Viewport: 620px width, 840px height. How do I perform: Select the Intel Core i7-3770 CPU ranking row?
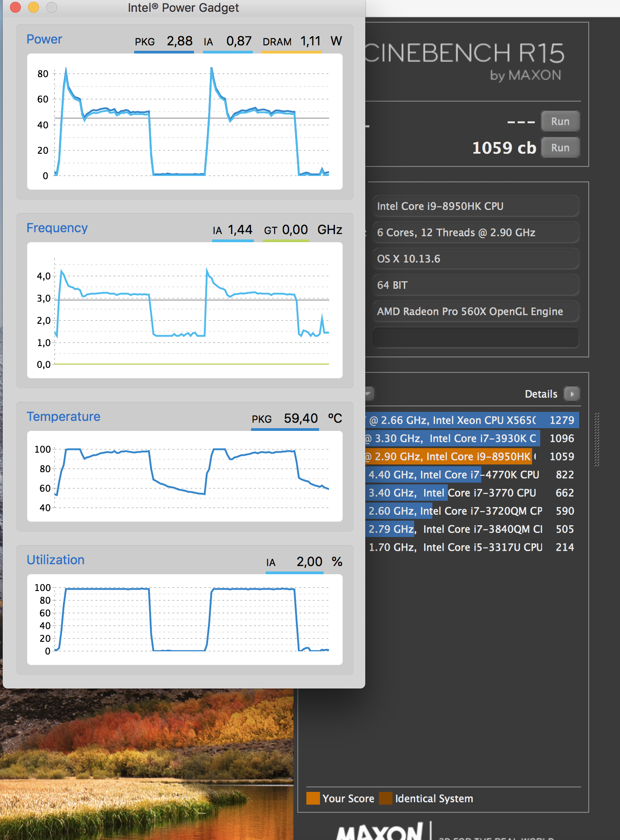pyautogui.click(x=472, y=493)
